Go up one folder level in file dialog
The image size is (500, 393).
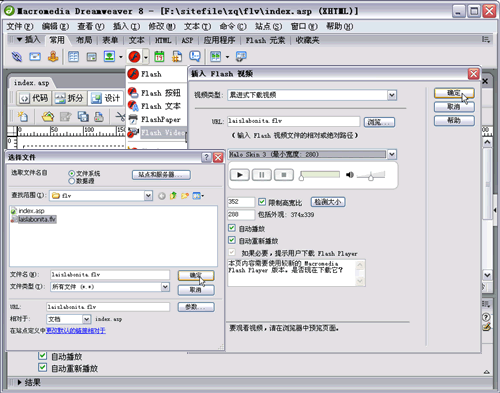click(x=173, y=196)
